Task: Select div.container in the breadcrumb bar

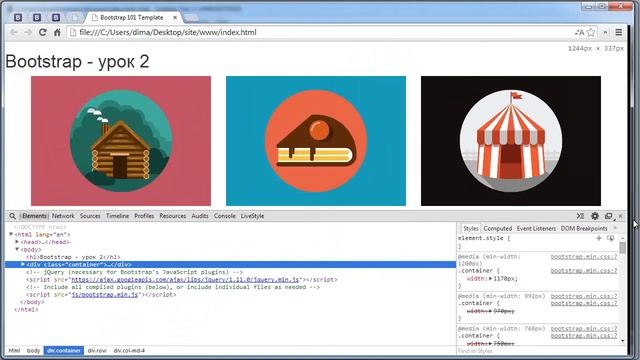Action: pos(64,351)
